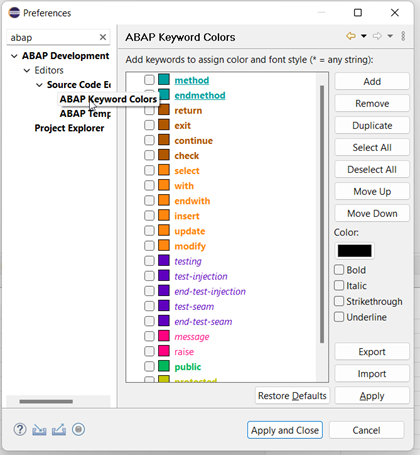Click the tree horizontal scrollbar

click(x=46, y=401)
